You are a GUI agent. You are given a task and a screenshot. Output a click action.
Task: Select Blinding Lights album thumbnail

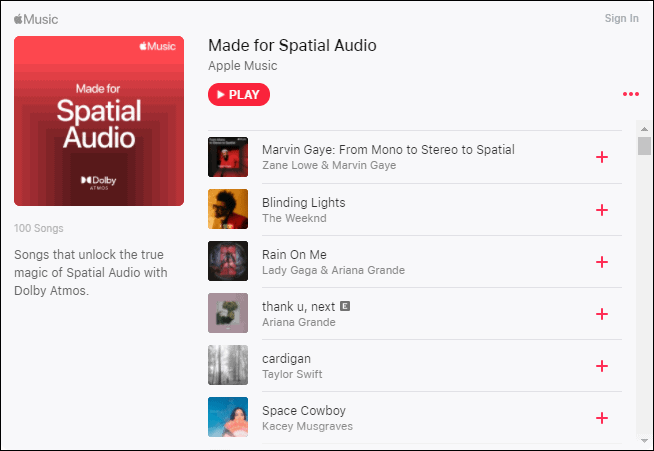(228, 209)
